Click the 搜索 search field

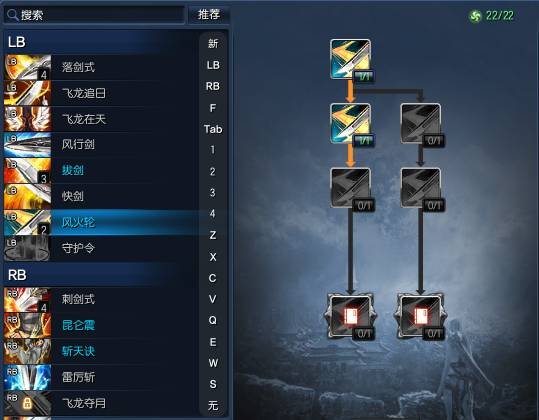94,15
